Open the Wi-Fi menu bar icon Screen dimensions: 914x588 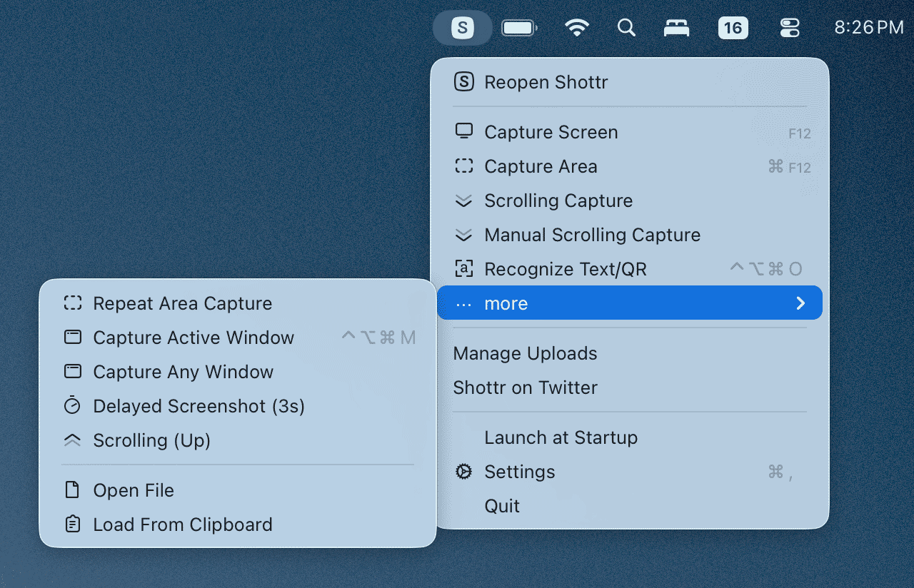(576, 28)
